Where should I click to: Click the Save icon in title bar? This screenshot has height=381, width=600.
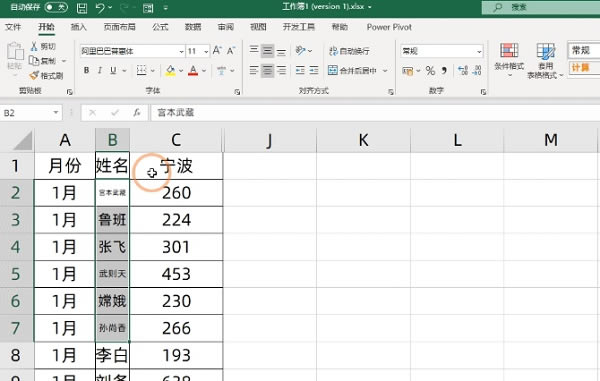(x=82, y=8)
